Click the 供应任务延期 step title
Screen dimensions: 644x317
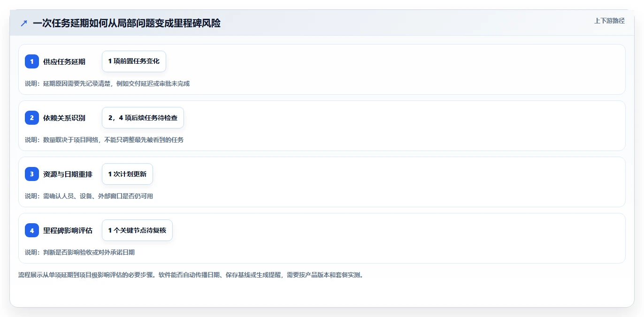tap(64, 61)
